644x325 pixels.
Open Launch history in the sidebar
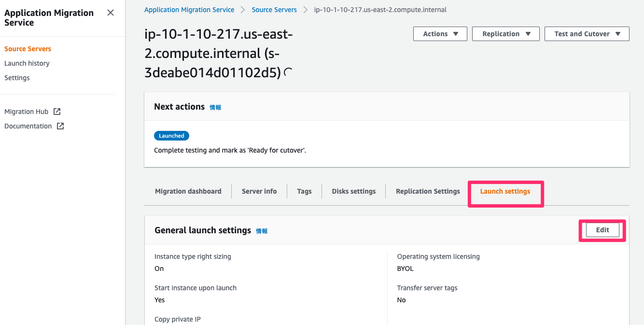click(27, 63)
